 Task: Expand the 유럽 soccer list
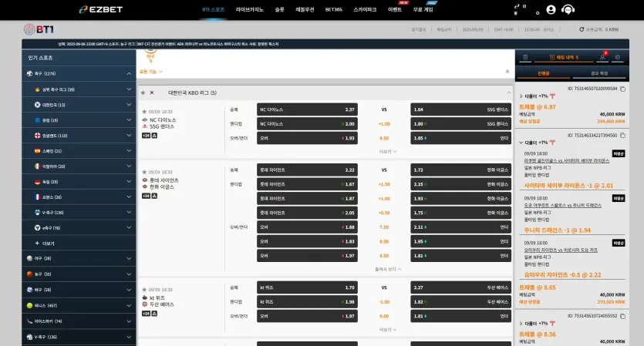pyautogui.click(x=129, y=120)
